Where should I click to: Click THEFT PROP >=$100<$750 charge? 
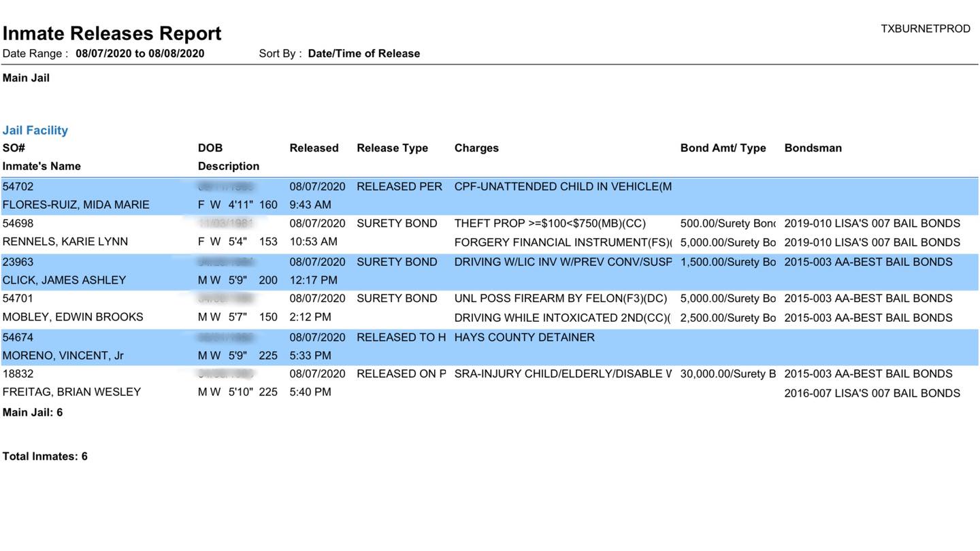pos(550,224)
